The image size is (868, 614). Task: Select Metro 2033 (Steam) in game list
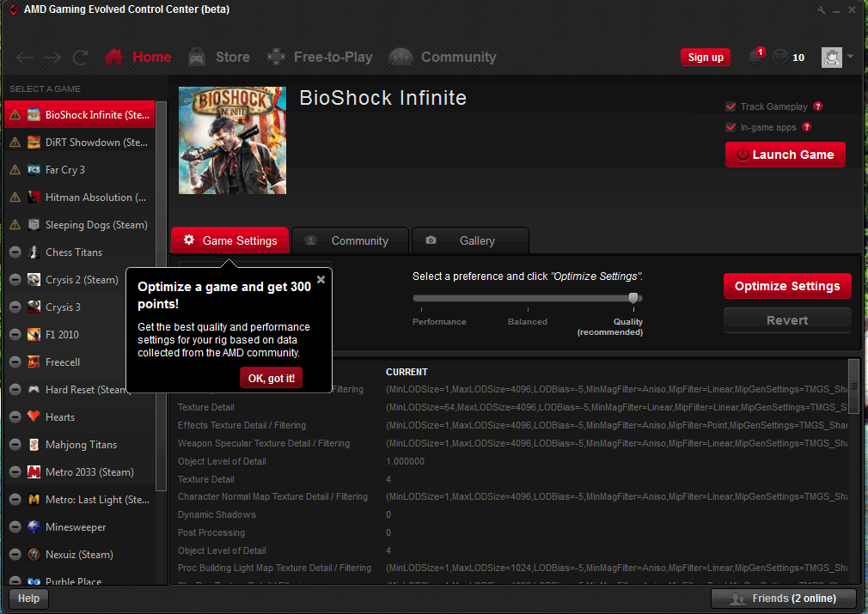[x=80, y=471]
